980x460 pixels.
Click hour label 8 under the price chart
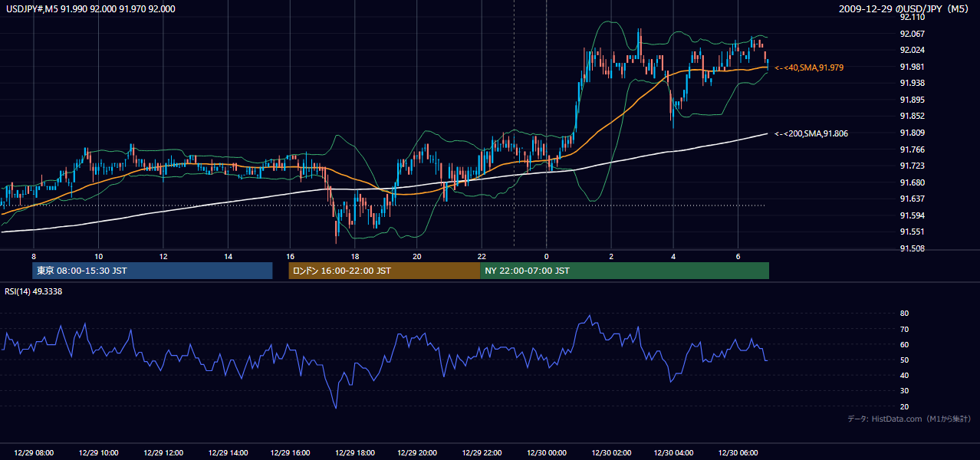tap(34, 256)
